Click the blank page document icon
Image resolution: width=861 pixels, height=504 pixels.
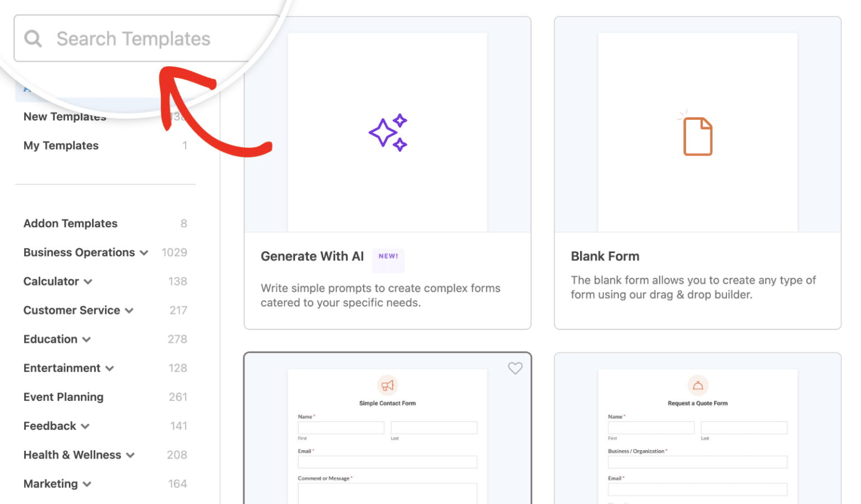(697, 136)
